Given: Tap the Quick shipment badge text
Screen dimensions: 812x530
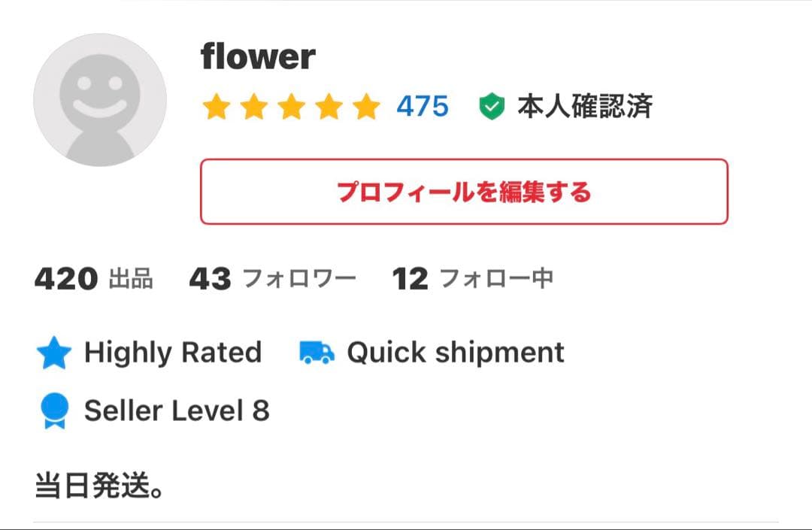Looking at the screenshot, I should 455,353.
